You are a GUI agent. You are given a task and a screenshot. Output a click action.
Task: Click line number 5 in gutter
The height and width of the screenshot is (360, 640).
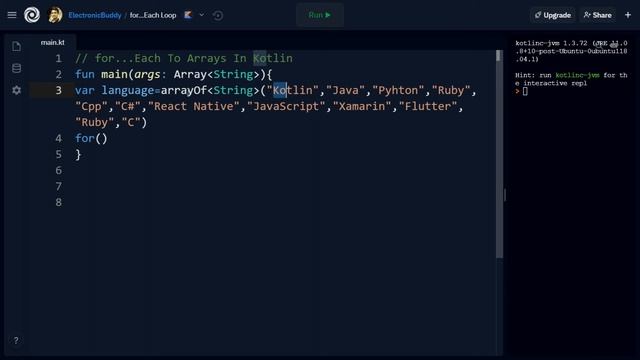pos(58,154)
